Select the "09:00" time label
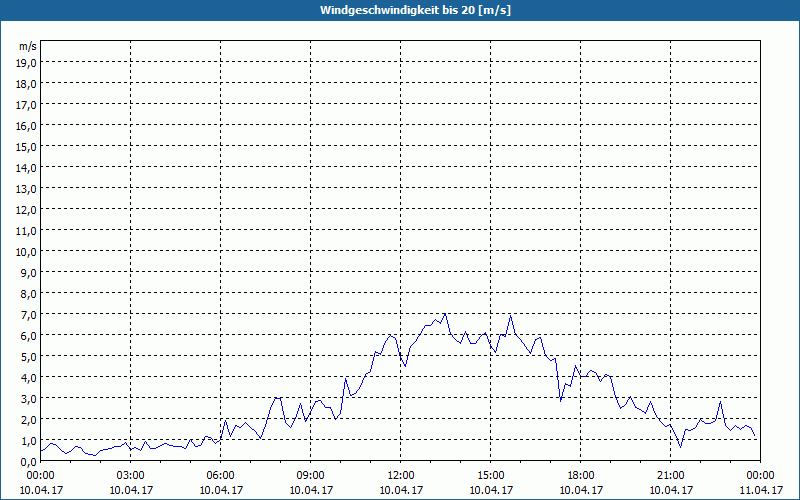800x500 pixels. [311, 476]
